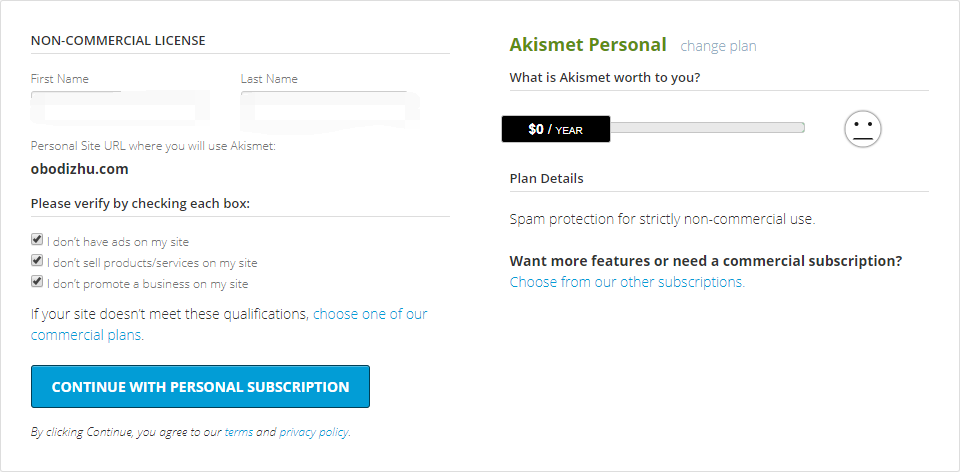Click the gray price slider track
This screenshot has height=472, width=960.
click(x=707, y=127)
